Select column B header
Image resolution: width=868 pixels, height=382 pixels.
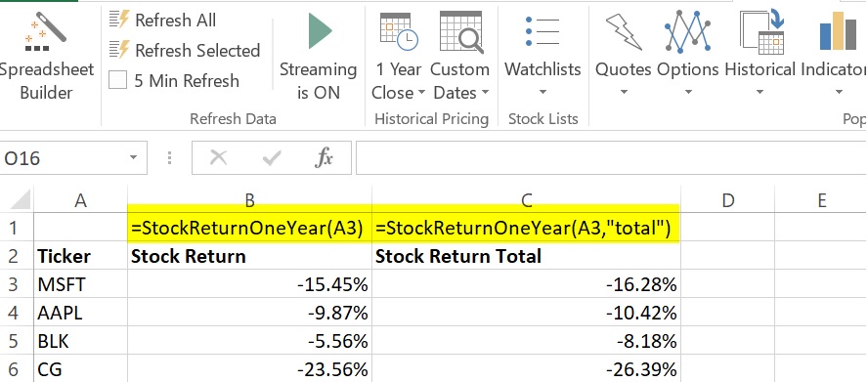[249, 200]
